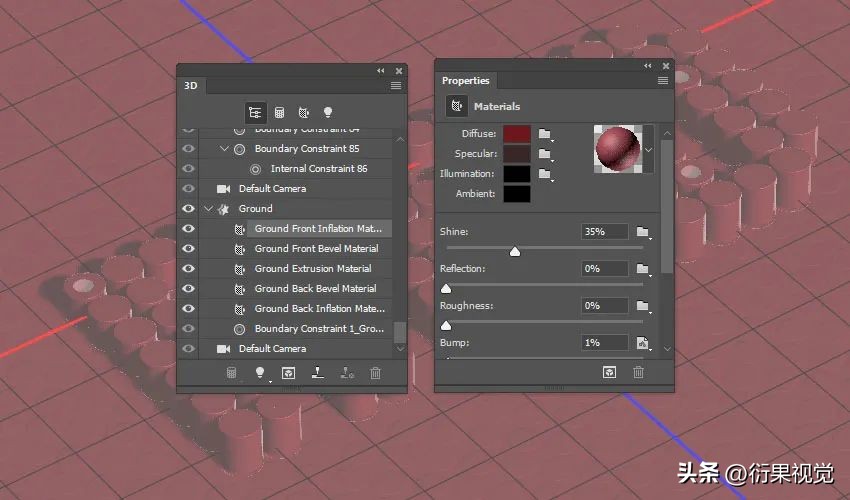Toggle visibility of Boundary Constraint 85
This screenshot has height=500, width=850.
[188, 149]
